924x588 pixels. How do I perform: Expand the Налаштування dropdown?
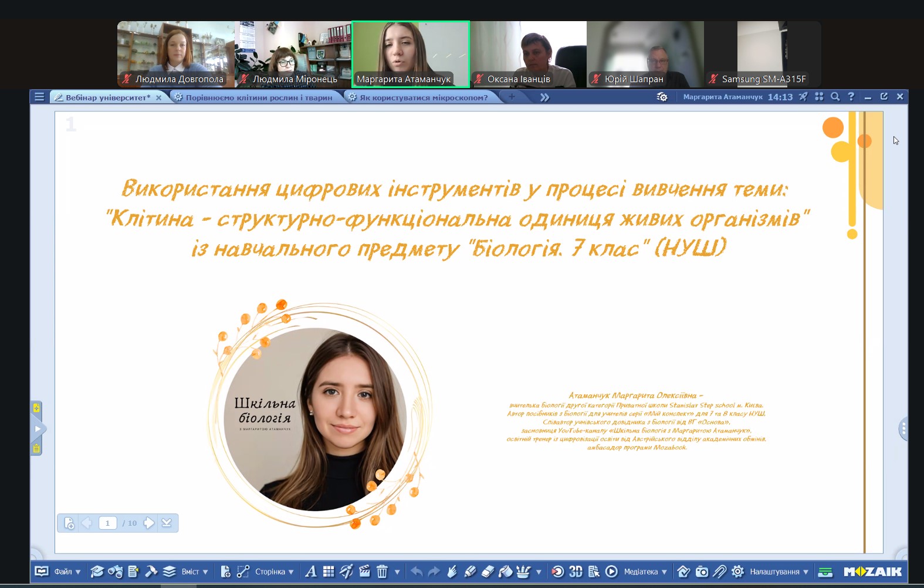click(779, 572)
